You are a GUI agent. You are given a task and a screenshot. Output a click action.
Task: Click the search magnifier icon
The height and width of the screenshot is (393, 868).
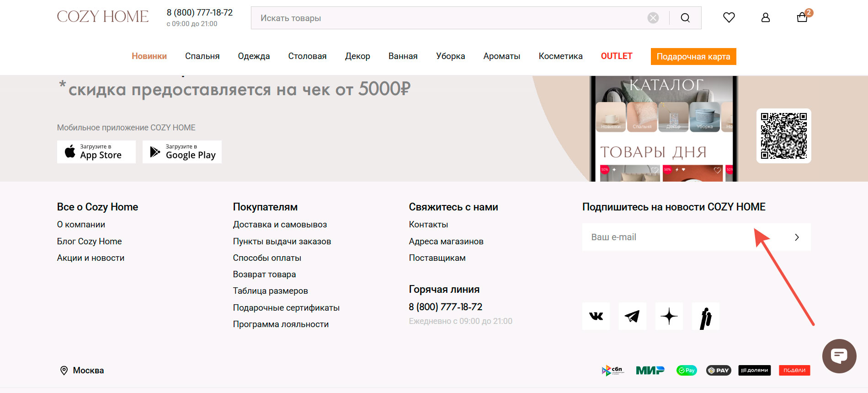coord(685,18)
